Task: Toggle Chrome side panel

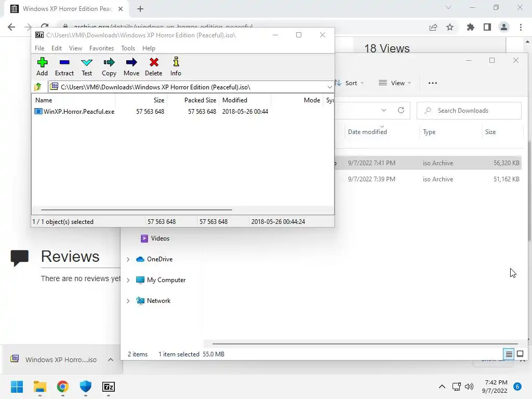Action: pos(487,27)
